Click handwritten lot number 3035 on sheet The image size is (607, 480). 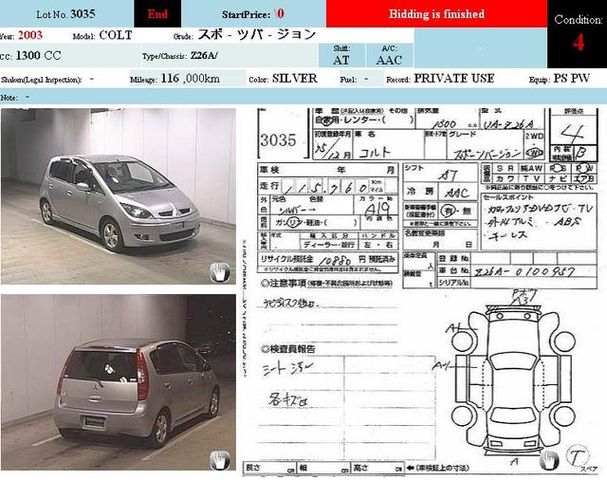pyautogui.click(x=278, y=140)
